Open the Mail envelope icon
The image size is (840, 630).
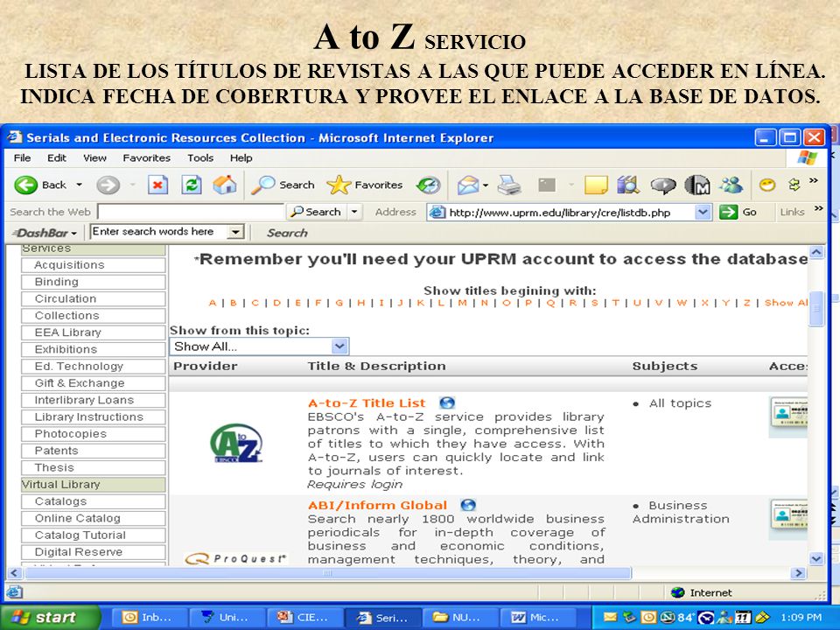tap(467, 185)
